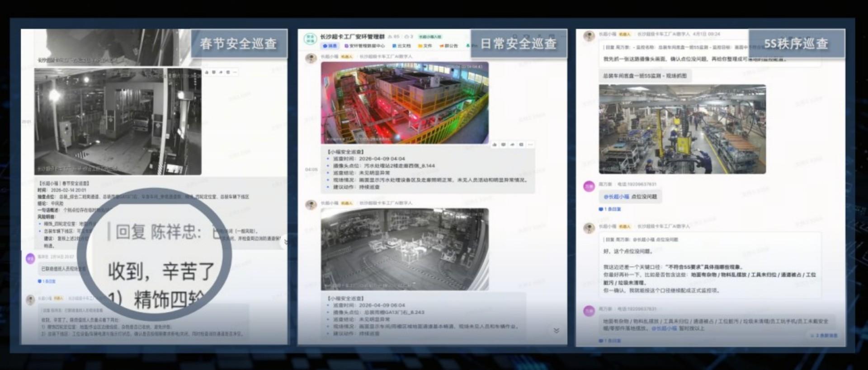Click 长沙超卡工厂安环管理群 group avatar
Screen dimensions: 868x370
(x=310, y=39)
